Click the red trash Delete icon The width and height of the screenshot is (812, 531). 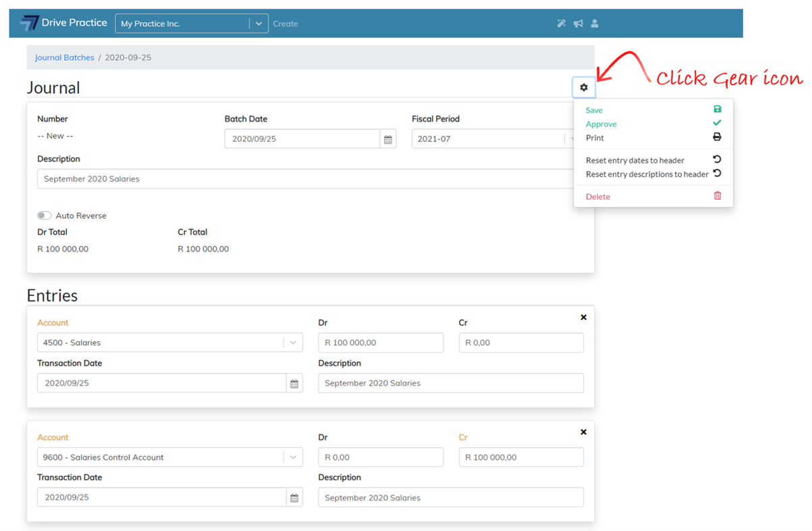coord(718,196)
